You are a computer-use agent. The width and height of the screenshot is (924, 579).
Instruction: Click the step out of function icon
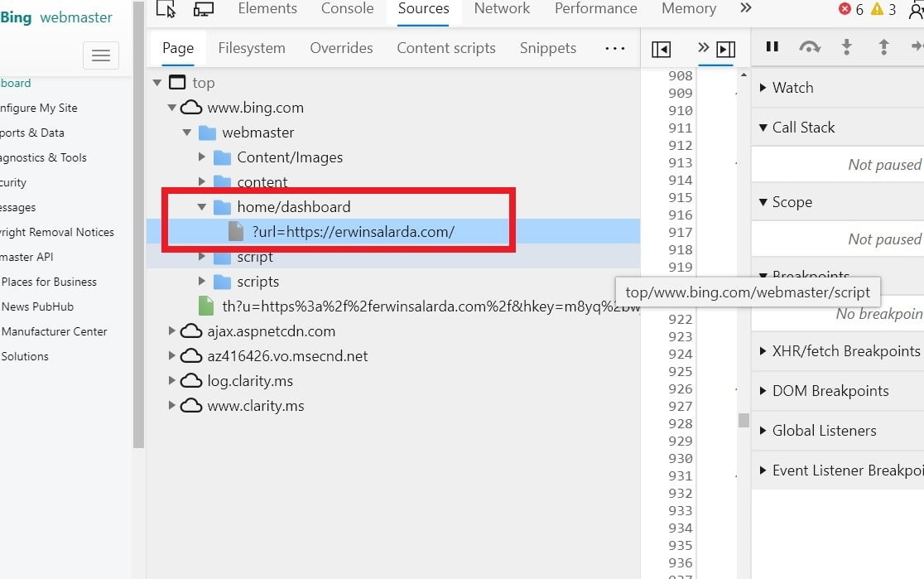click(883, 47)
